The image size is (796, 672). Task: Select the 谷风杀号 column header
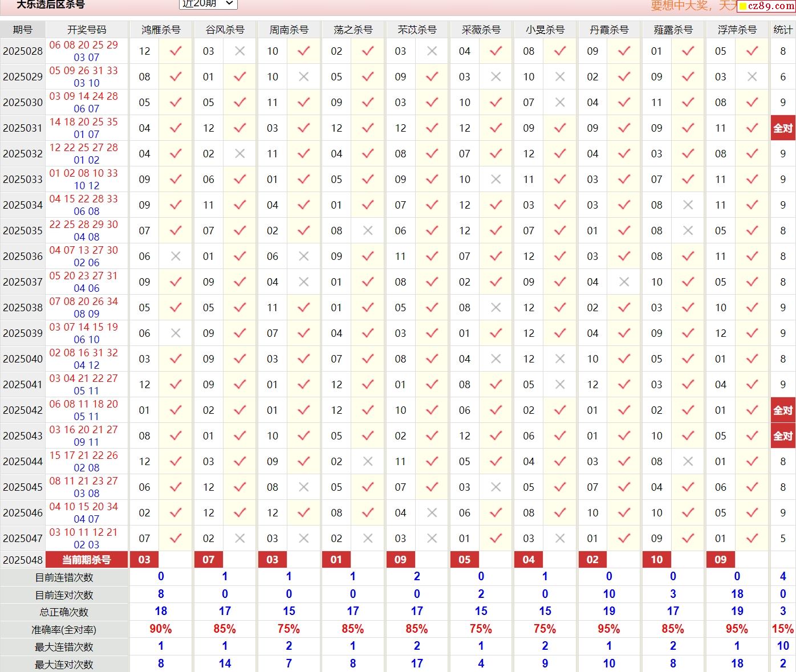[x=225, y=30]
